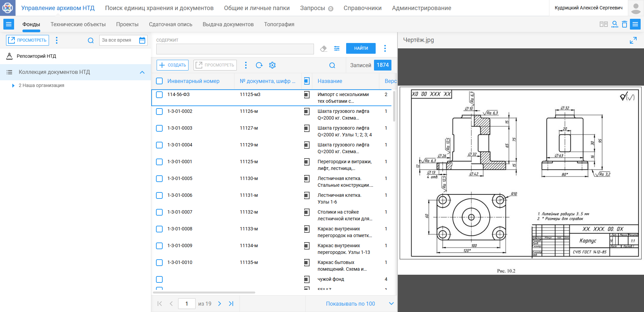Open Показывать по 100 dropdown arrow

pos(391,304)
